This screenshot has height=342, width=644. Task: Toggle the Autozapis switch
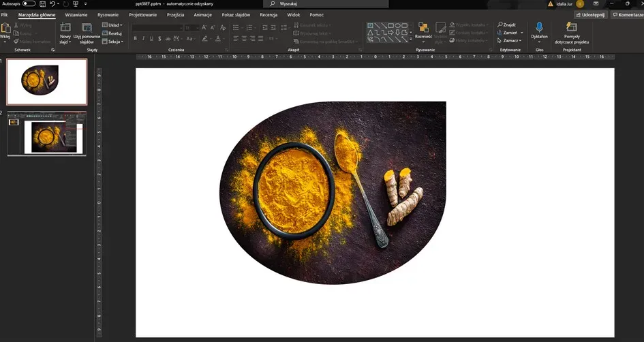pyautogui.click(x=29, y=3)
